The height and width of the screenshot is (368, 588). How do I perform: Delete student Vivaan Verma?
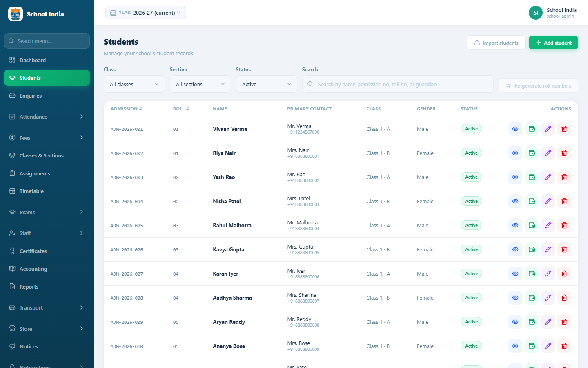[564, 129]
